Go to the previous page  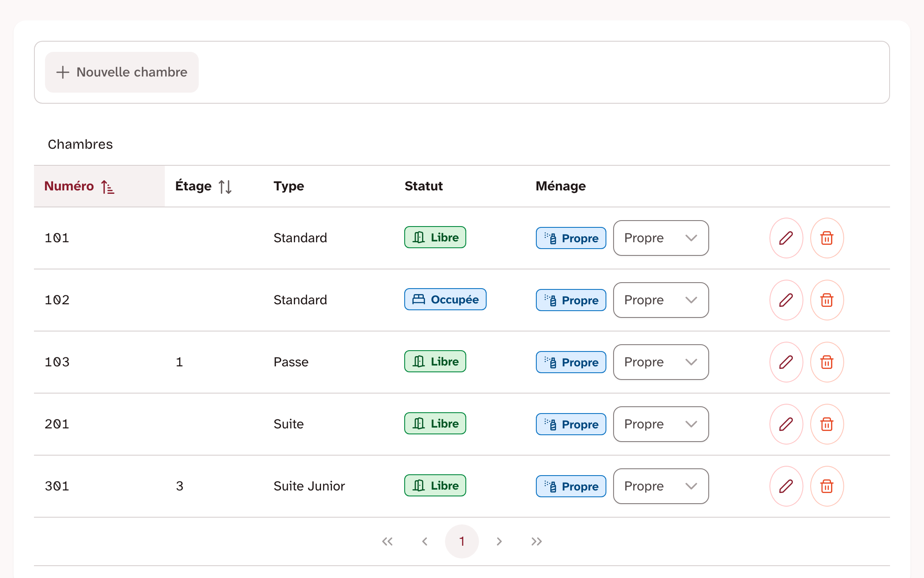click(x=425, y=541)
